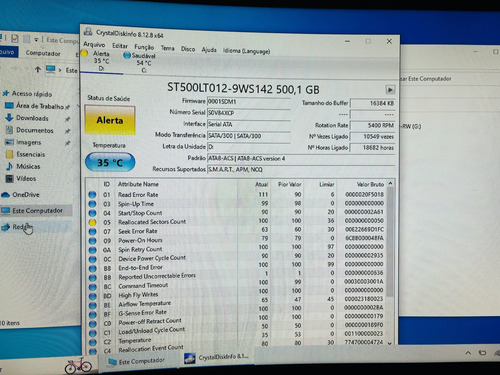Viewport: 500px width, 375px height.
Task: Open the Idioma (Language) menu
Action: 246,51
